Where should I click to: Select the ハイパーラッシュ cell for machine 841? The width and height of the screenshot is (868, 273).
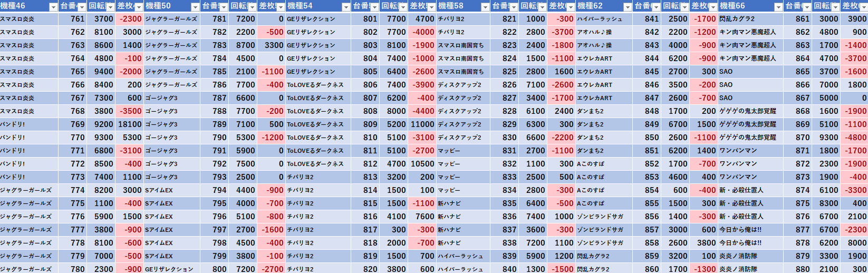(604, 19)
